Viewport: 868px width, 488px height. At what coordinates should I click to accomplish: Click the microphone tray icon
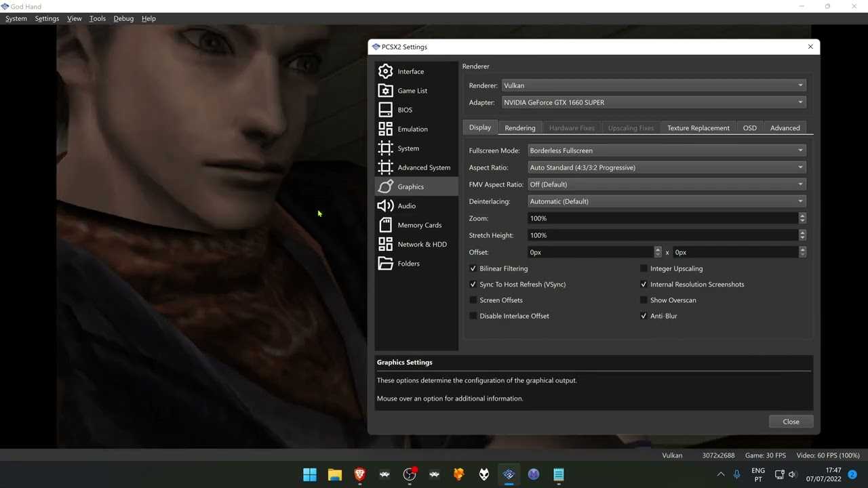click(x=737, y=474)
